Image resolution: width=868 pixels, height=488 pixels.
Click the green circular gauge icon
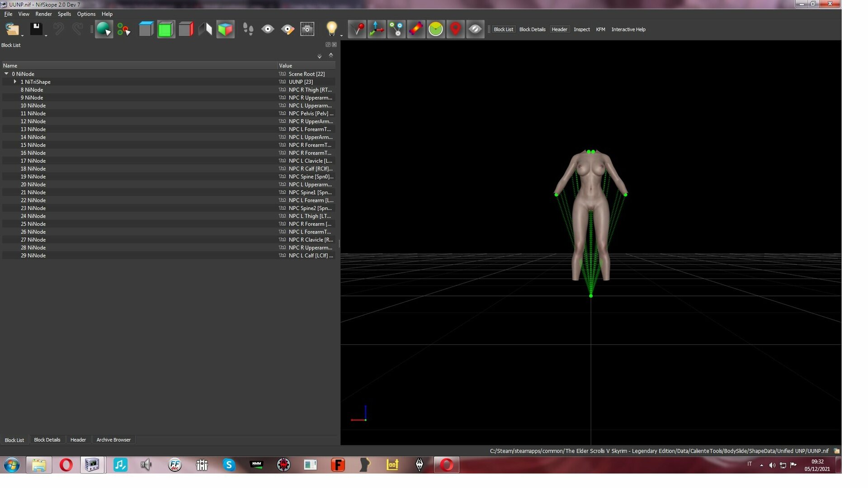[x=436, y=29]
